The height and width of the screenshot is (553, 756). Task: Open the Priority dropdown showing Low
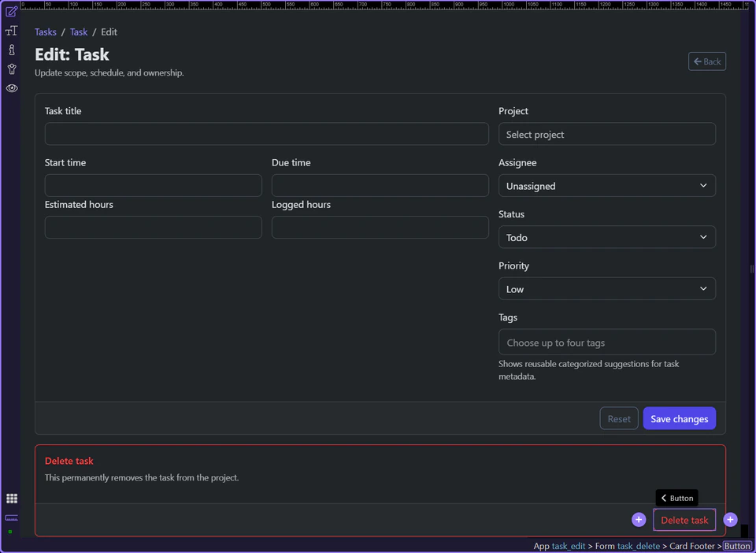click(606, 288)
